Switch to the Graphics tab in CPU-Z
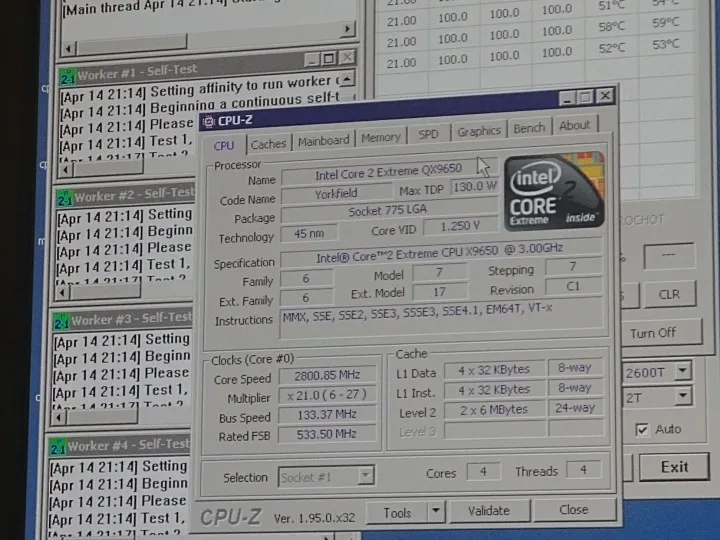The image size is (720, 540). 479,131
